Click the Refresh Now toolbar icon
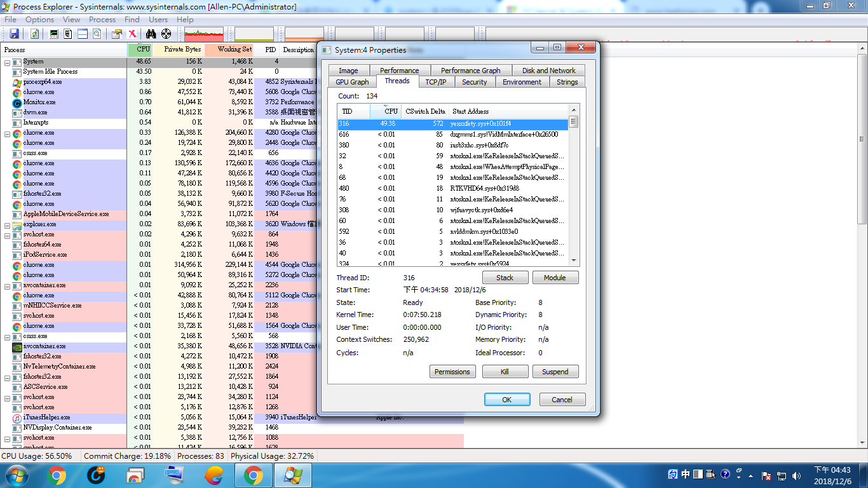Screen dimensions: 868x488 pyautogui.click(x=35, y=34)
